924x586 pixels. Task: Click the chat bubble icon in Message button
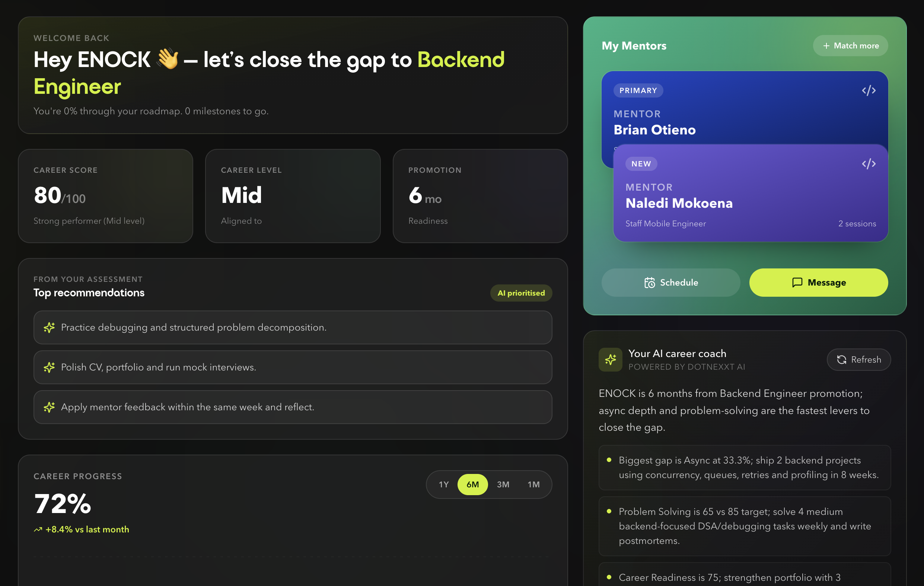[797, 283]
